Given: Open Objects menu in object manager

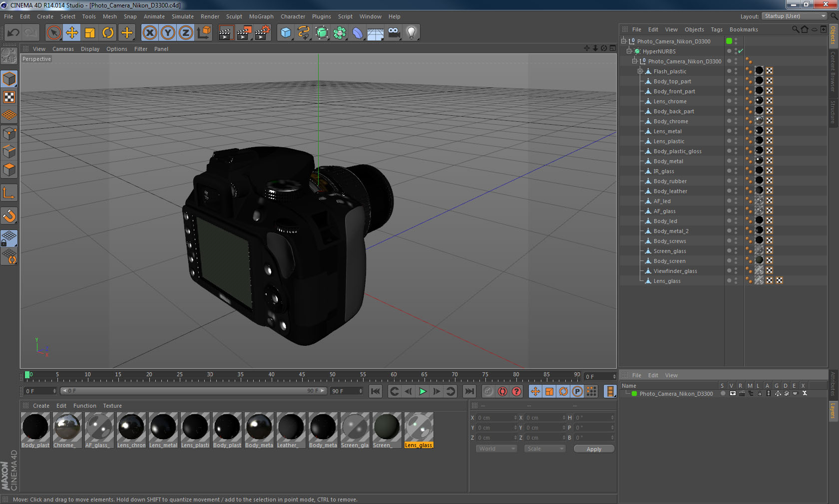Looking at the screenshot, I should coord(694,29).
